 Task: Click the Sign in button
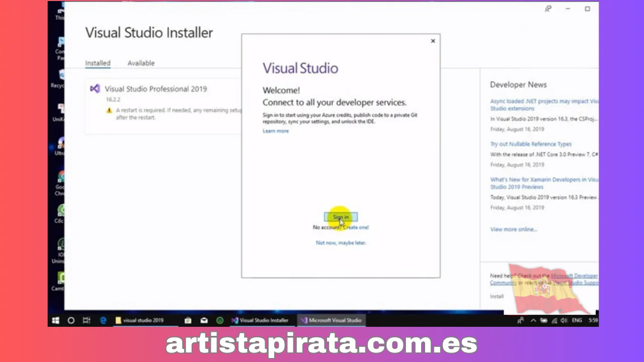(x=341, y=217)
